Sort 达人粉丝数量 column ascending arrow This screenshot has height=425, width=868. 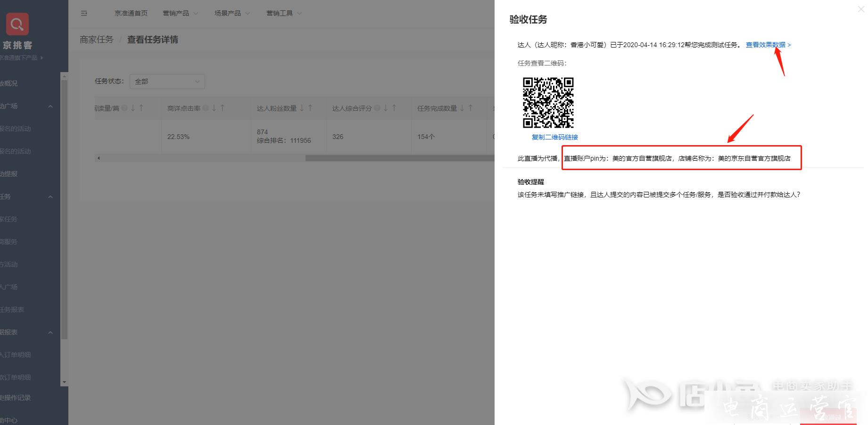coord(310,108)
